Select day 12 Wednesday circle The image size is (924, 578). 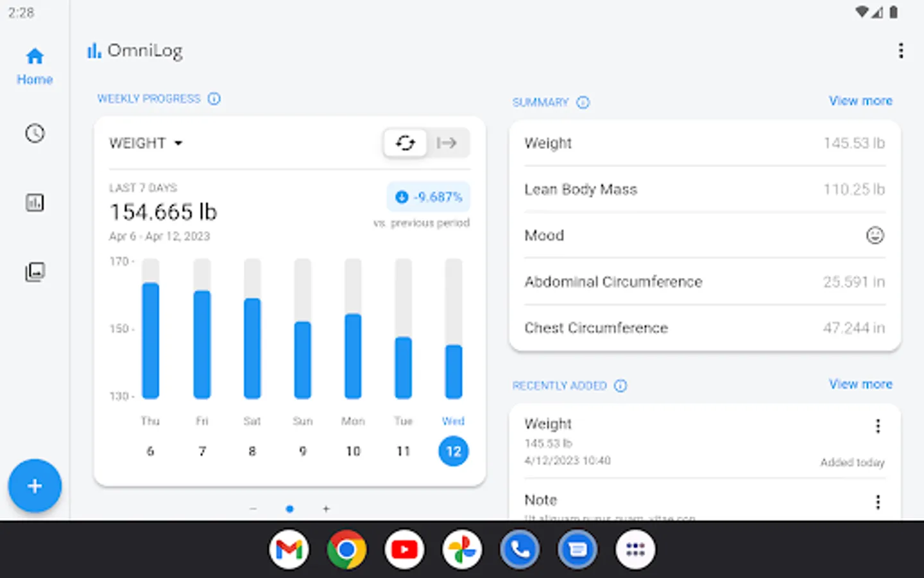point(454,451)
